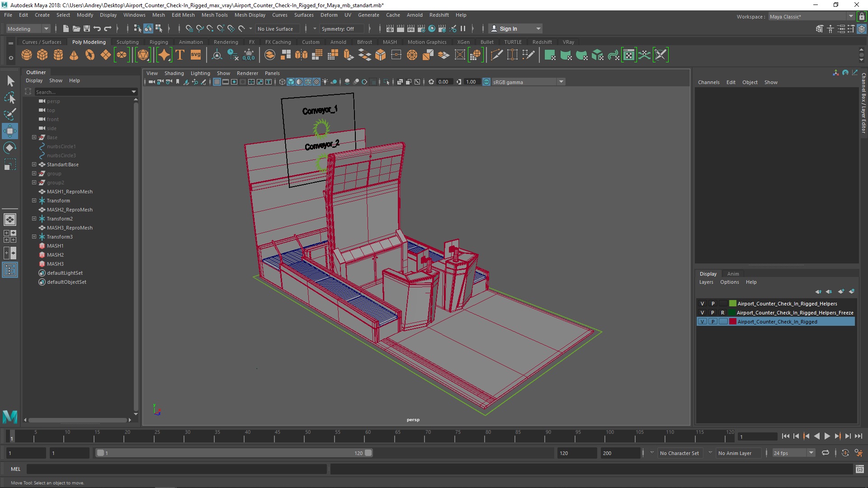Click the SVG import shelf icon
Image resolution: width=868 pixels, height=488 pixels.
[x=196, y=55]
